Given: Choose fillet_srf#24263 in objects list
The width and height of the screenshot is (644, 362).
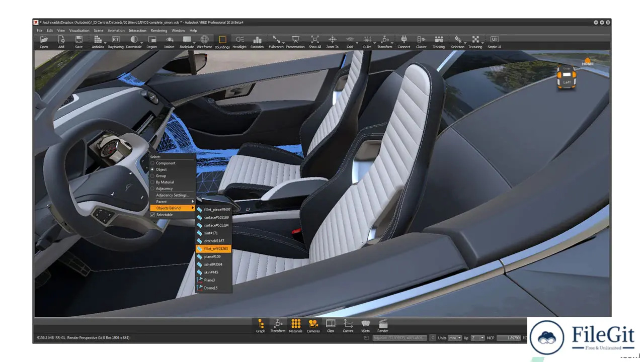Looking at the screenshot, I should pyautogui.click(x=214, y=249).
